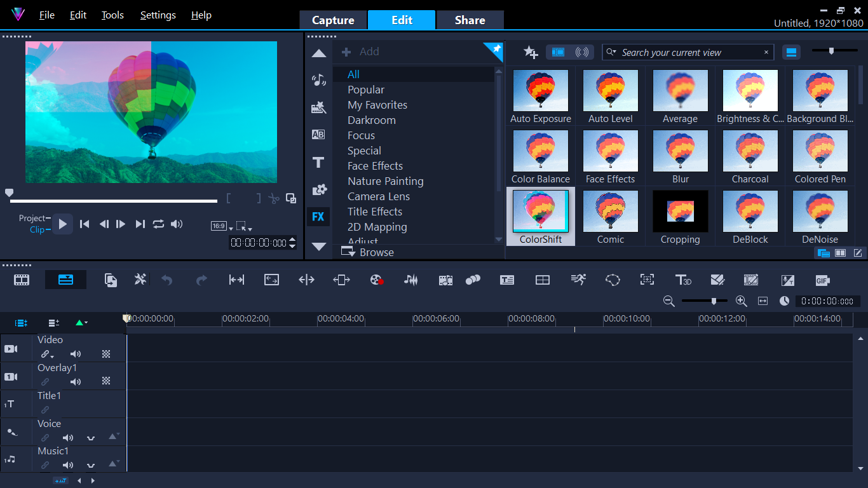868x488 pixels.
Task: Toggle ripple editing on Overlay1 track
Action: 45,382
